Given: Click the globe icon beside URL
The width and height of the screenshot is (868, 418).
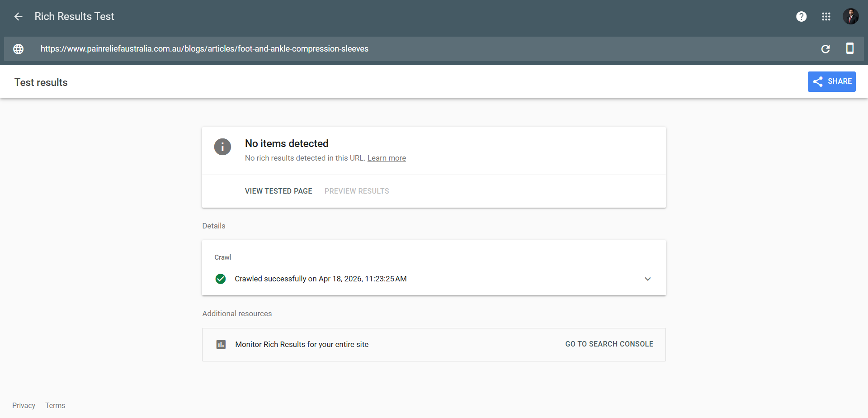Looking at the screenshot, I should 19,49.
